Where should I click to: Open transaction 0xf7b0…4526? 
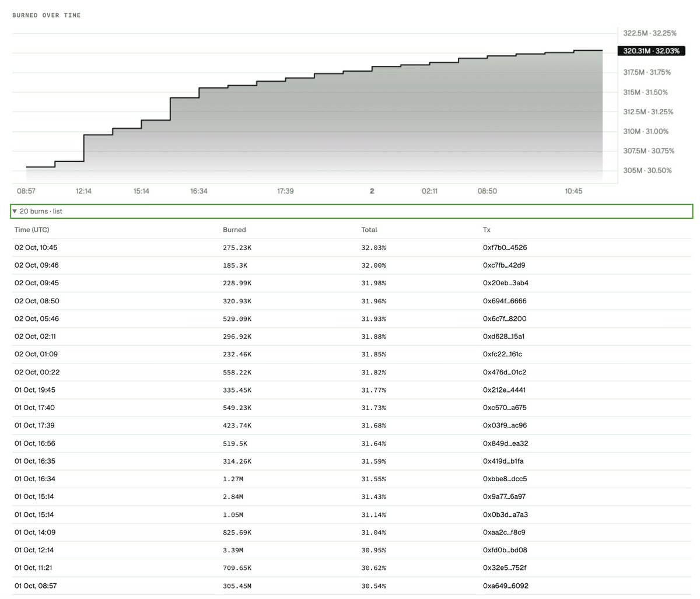pos(505,247)
